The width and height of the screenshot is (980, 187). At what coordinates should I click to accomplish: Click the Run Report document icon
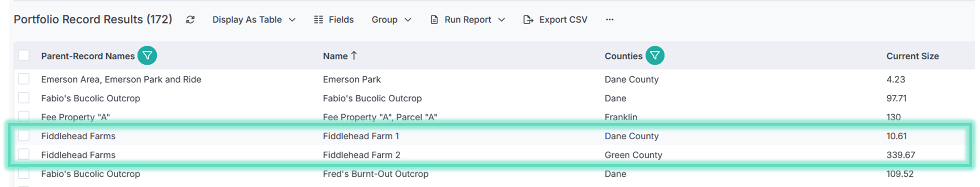(x=434, y=20)
